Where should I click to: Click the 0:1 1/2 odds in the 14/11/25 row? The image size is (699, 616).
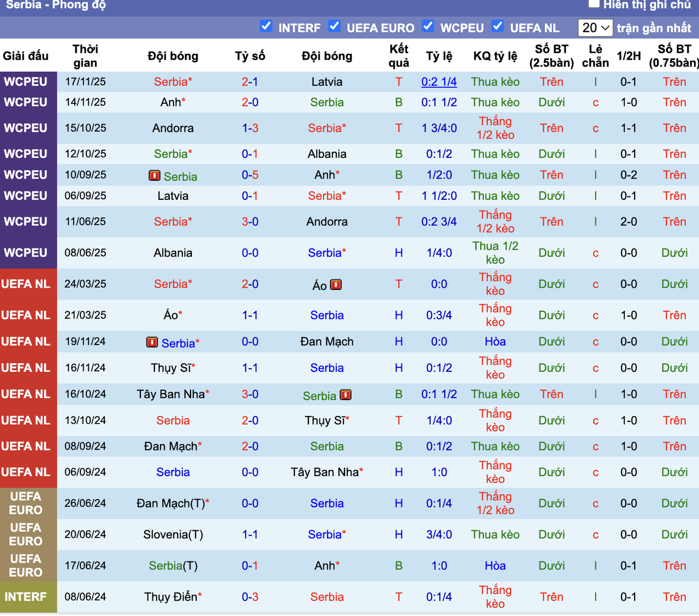tap(439, 103)
